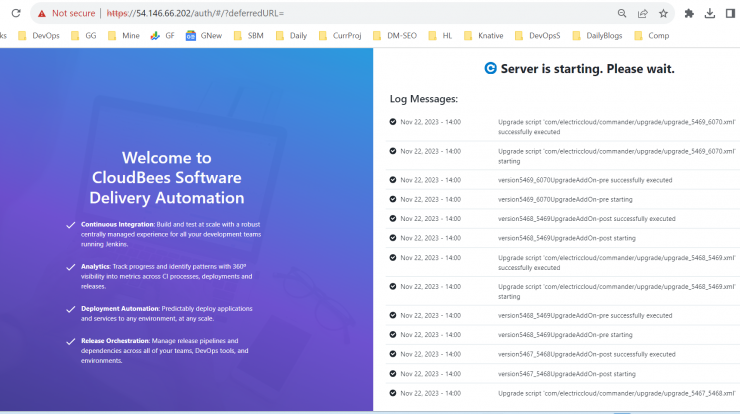Toggle the browser side panel icon

click(x=731, y=14)
